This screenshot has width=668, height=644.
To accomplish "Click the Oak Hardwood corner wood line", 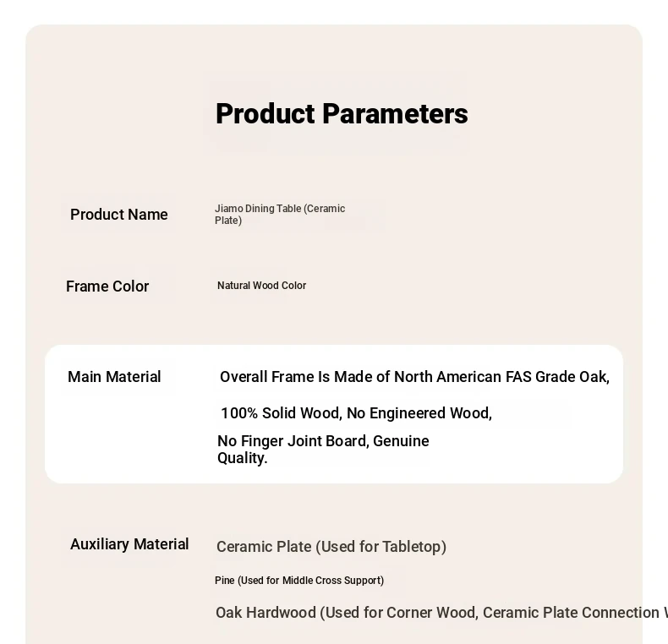I will click(440, 613).
